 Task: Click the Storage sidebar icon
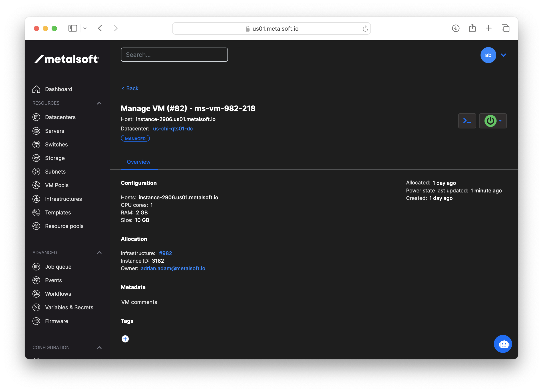click(x=36, y=158)
